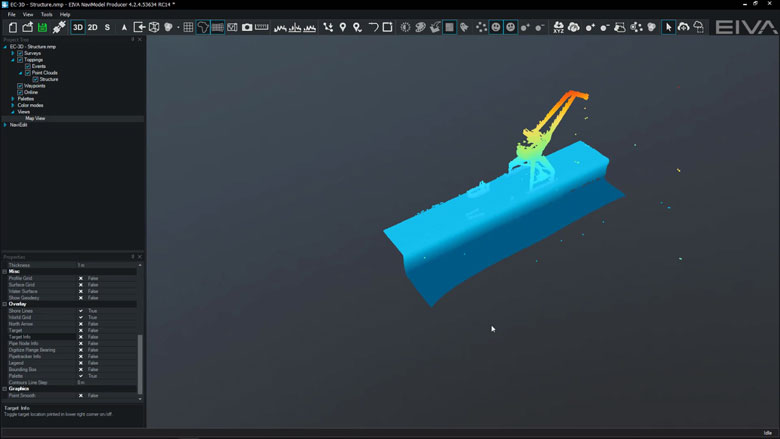
Task: Open the View menu
Action: [x=27, y=15]
